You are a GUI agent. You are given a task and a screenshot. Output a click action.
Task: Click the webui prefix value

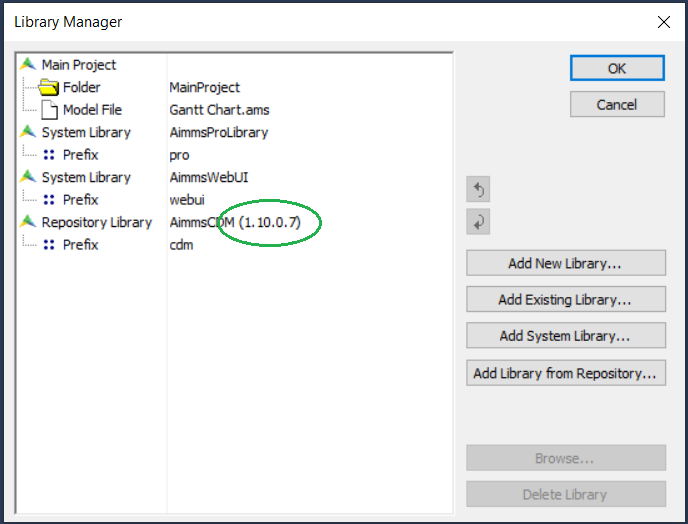point(187,200)
